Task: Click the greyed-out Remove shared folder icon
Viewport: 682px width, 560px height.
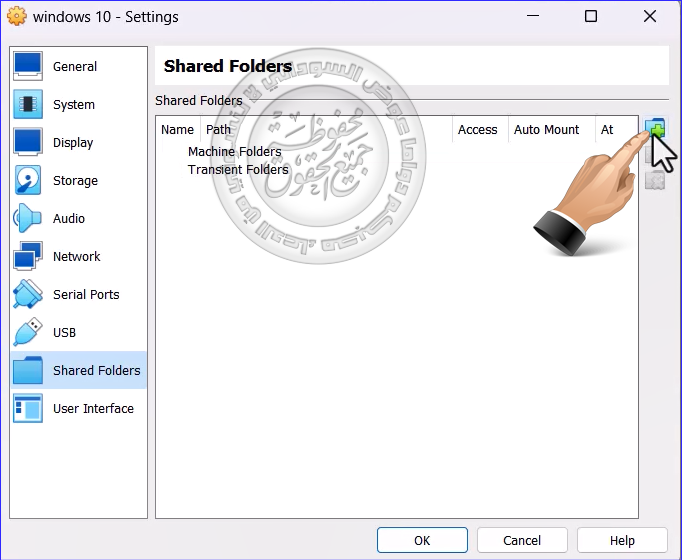Action: click(655, 181)
